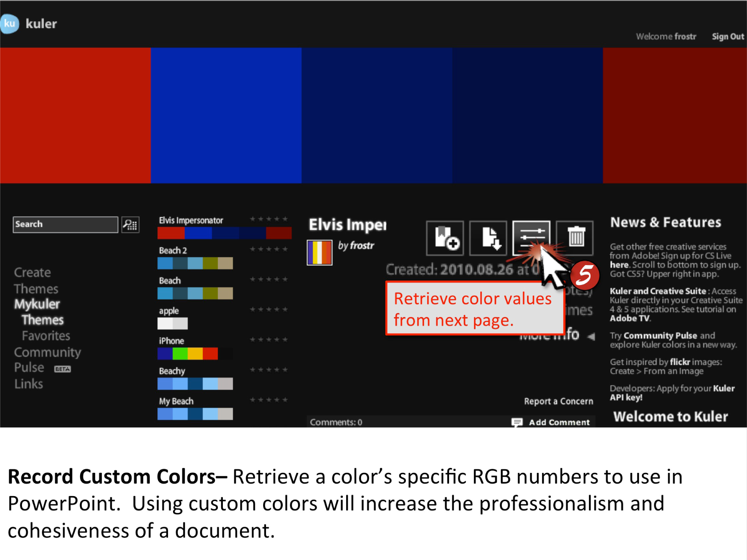Click the download theme as swatch icon
Image resolution: width=747 pixels, height=560 pixels.
click(488, 238)
